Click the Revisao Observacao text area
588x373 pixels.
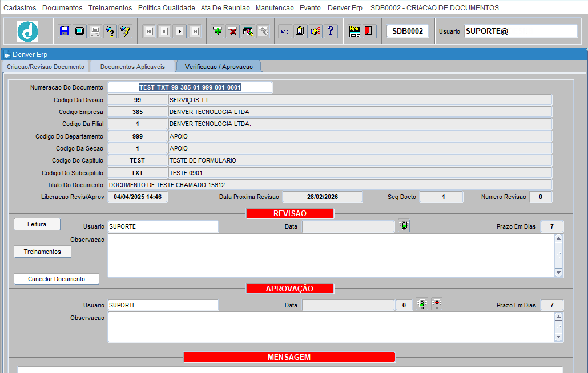[x=332, y=256]
